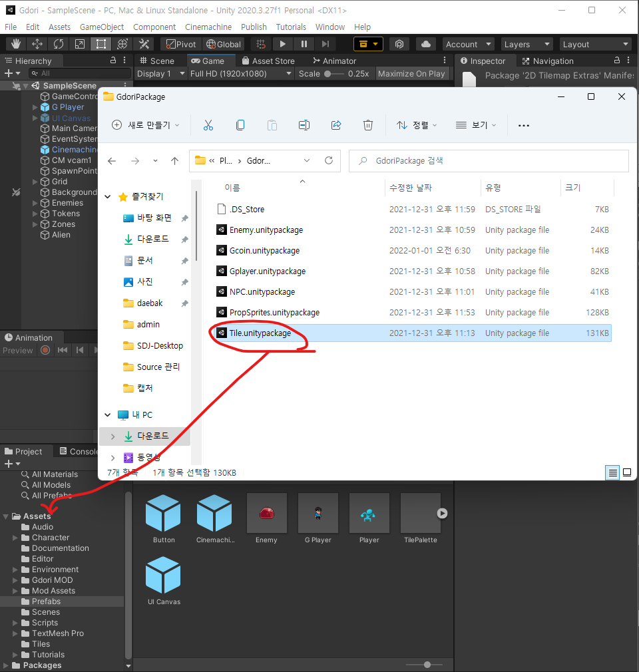Open the Layout dropdown
Viewport: 639px width, 672px height.
(595, 44)
